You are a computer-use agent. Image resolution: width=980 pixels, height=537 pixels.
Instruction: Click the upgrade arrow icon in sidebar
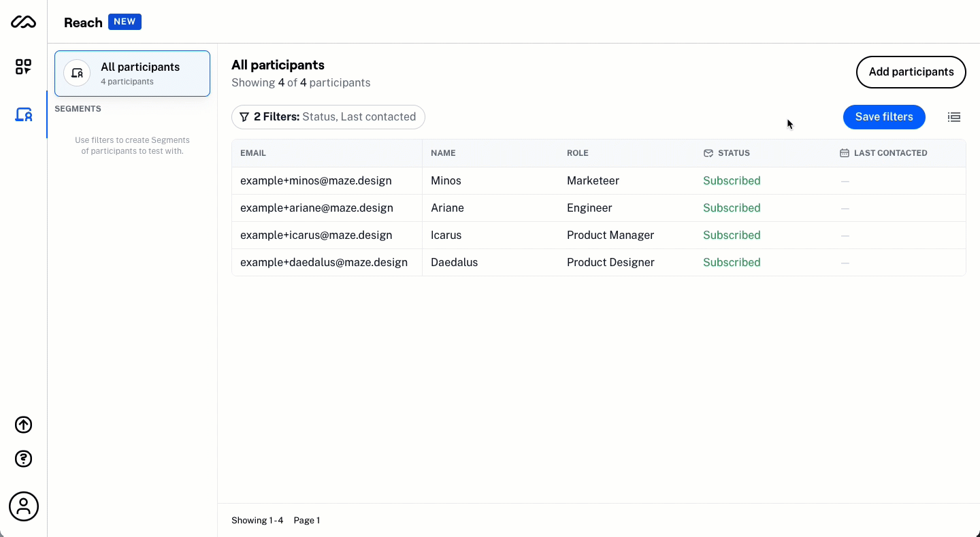[x=23, y=425]
